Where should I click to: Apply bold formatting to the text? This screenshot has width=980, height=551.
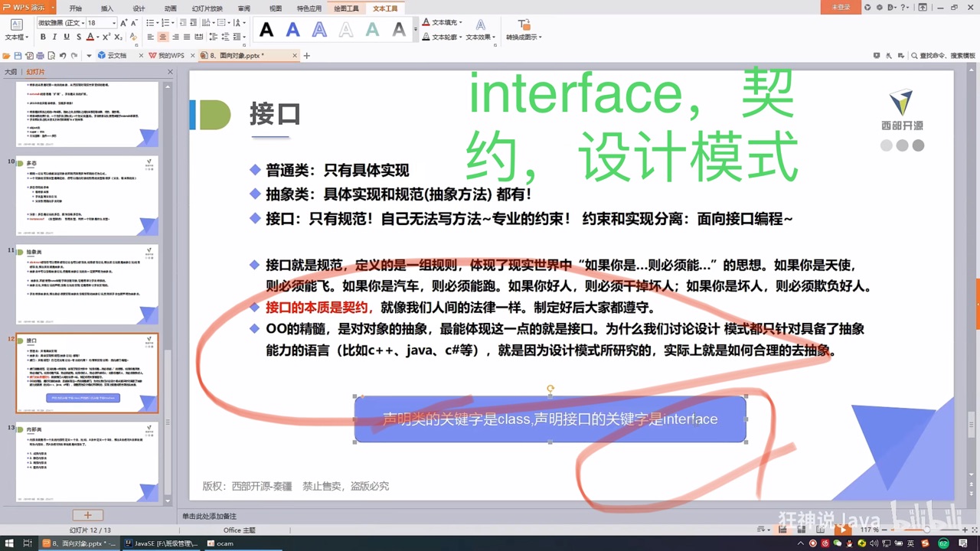click(x=43, y=36)
